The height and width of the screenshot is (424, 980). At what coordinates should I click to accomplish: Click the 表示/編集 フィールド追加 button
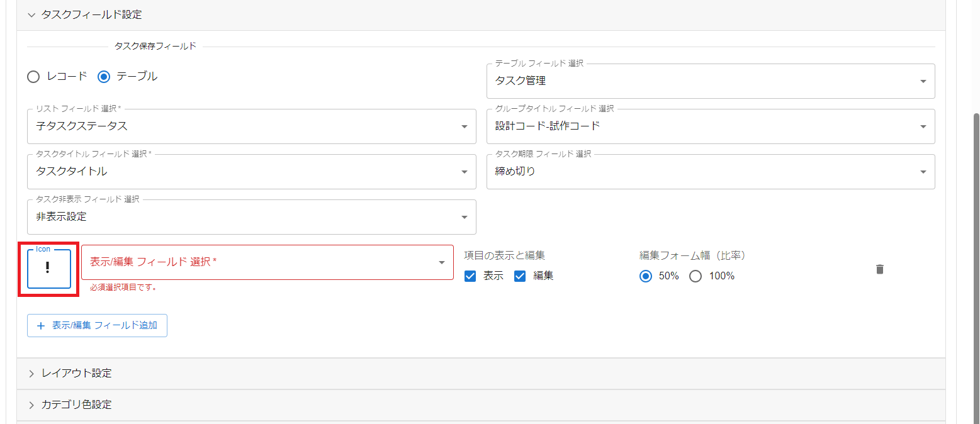tap(97, 325)
